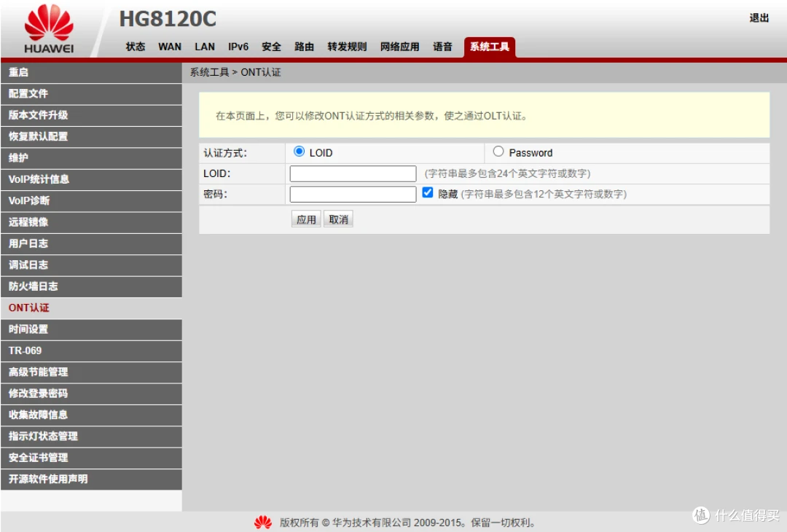The height and width of the screenshot is (532, 787).
Task: Select 远程镜像 in the sidebar
Action: [x=91, y=222]
